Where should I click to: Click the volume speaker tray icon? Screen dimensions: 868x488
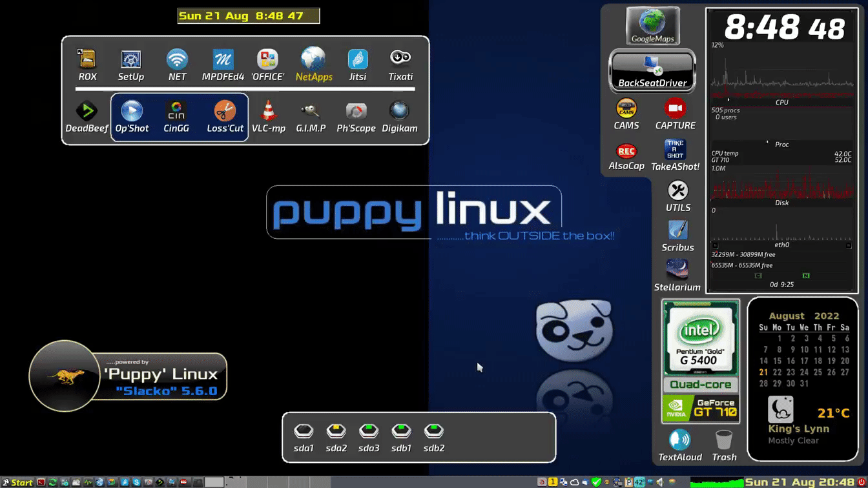click(x=660, y=482)
